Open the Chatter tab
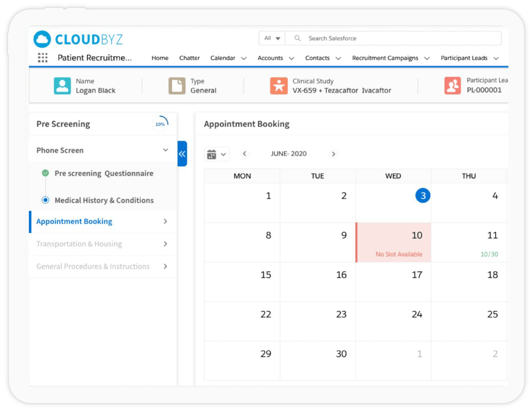This screenshot has height=411, width=532. pos(189,58)
